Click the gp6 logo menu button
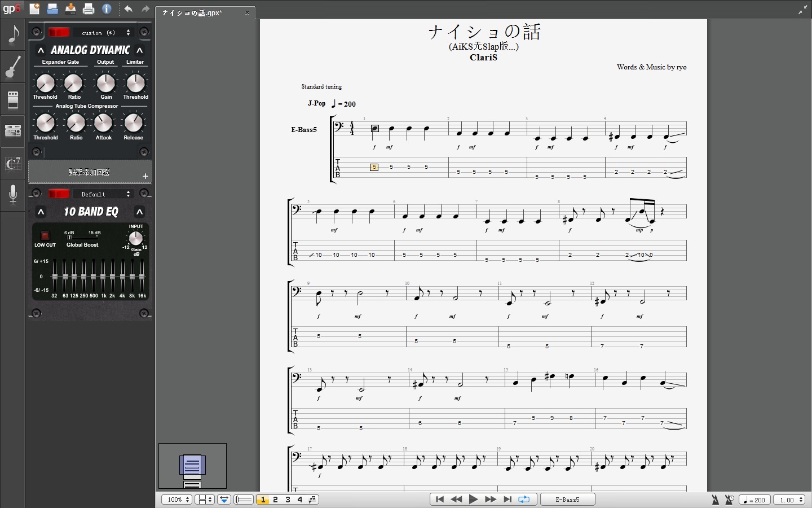812x508 pixels. click(x=11, y=8)
